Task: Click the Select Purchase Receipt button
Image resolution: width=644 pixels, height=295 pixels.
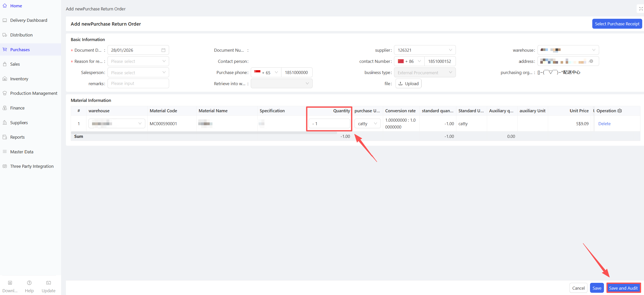Action: [x=617, y=24]
